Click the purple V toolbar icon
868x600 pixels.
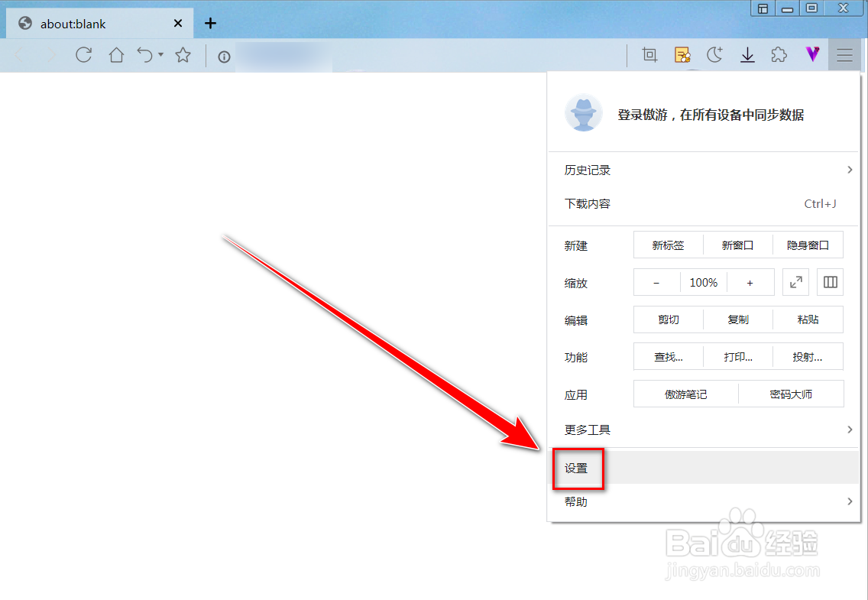[x=812, y=54]
